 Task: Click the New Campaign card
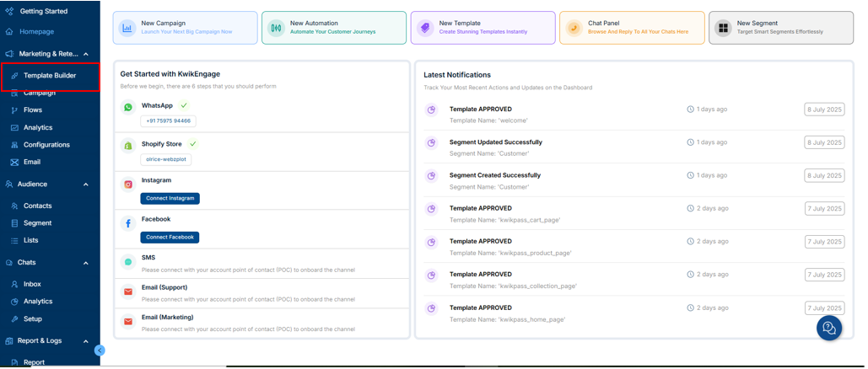pos(186,28)
